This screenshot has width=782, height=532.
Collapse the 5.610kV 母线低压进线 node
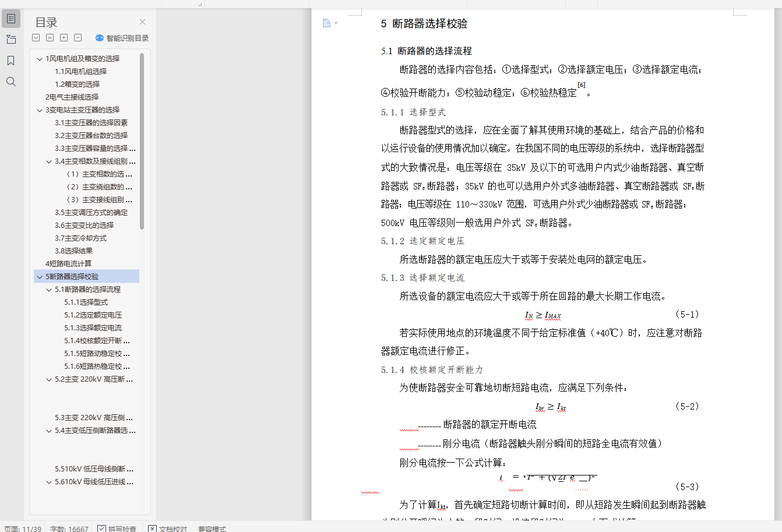pyautogui.click(x=49, y=482)
